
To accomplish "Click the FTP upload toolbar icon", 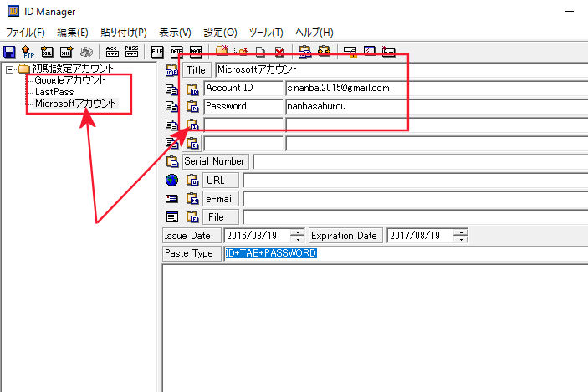I will (28, 52).
